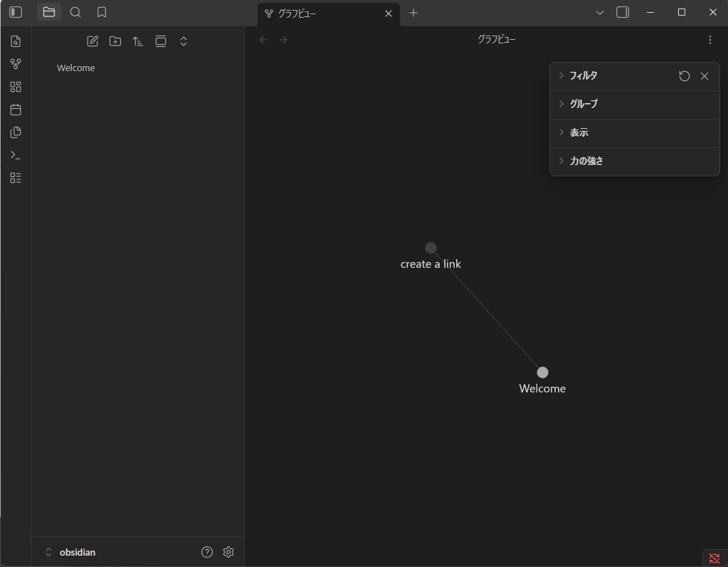Viewport: 728px width, 567px height.
Task: Create a new note
Action: coord(93,41)
